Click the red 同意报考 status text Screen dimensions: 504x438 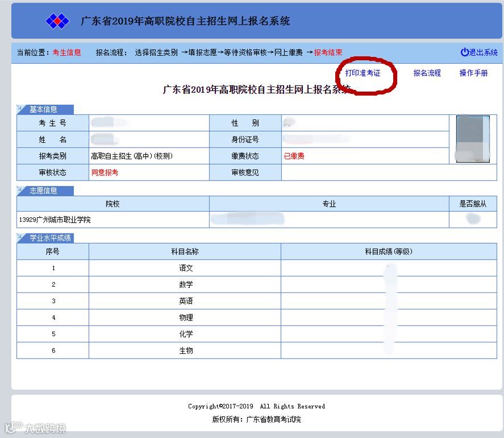105,172
